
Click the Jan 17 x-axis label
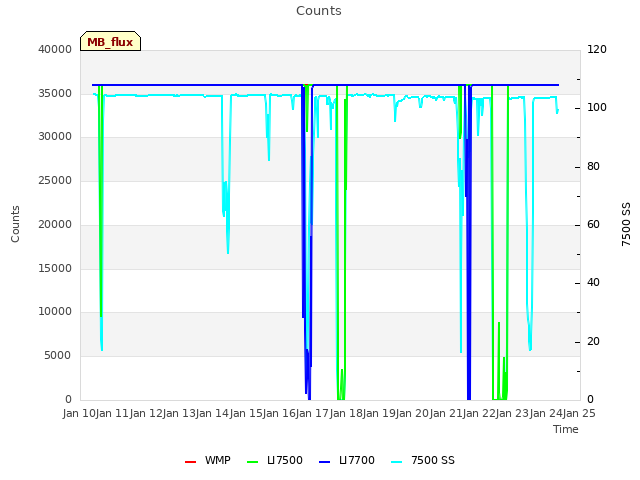(312, 413)
